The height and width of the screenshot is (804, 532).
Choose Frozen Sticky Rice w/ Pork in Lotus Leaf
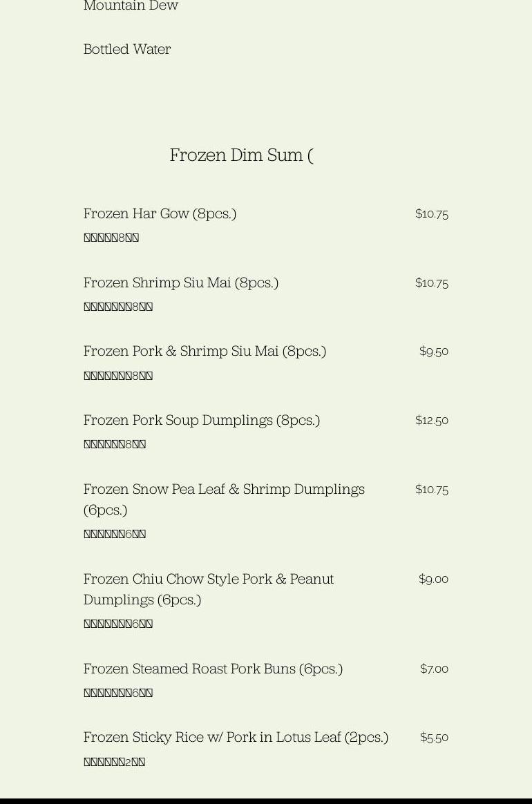236,737
